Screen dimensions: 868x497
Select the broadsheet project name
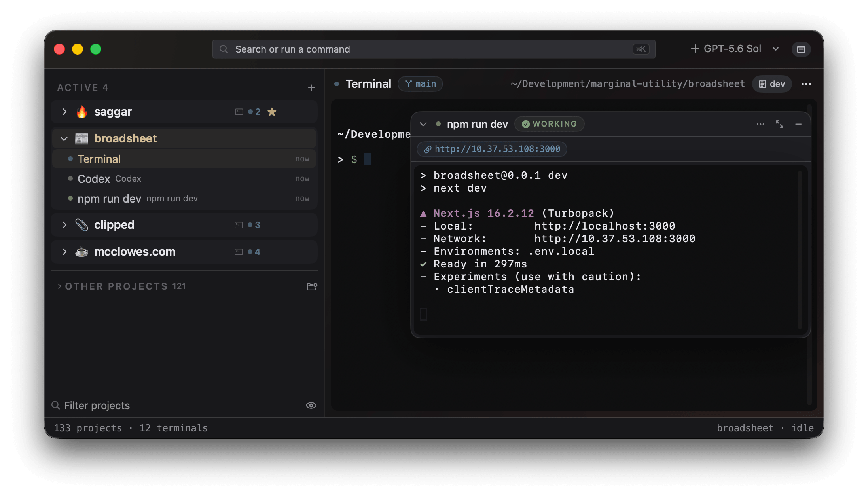point(125,138)
